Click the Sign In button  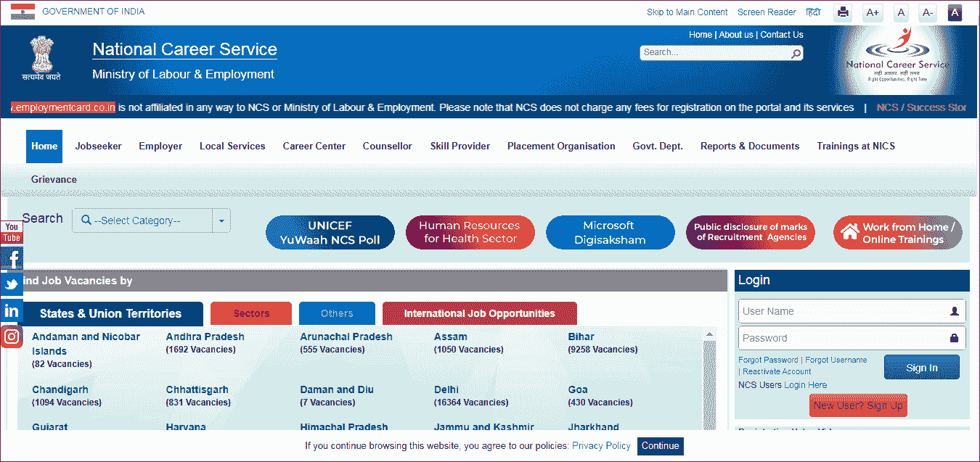click(x=921, y=367)
